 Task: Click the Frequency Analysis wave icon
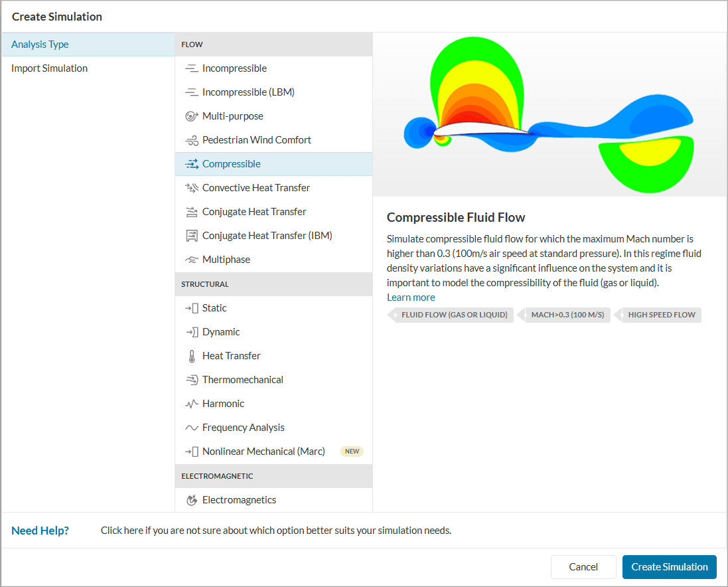pos(190,427)
